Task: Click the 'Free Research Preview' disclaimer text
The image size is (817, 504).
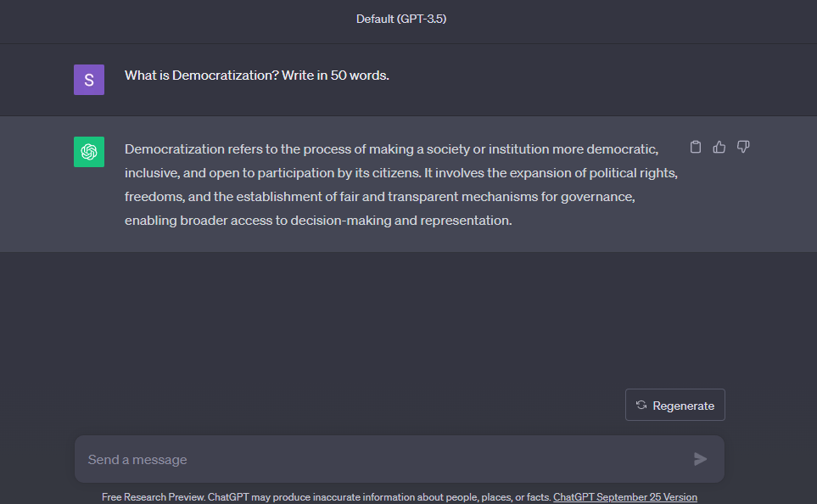Action: (326, 496)
